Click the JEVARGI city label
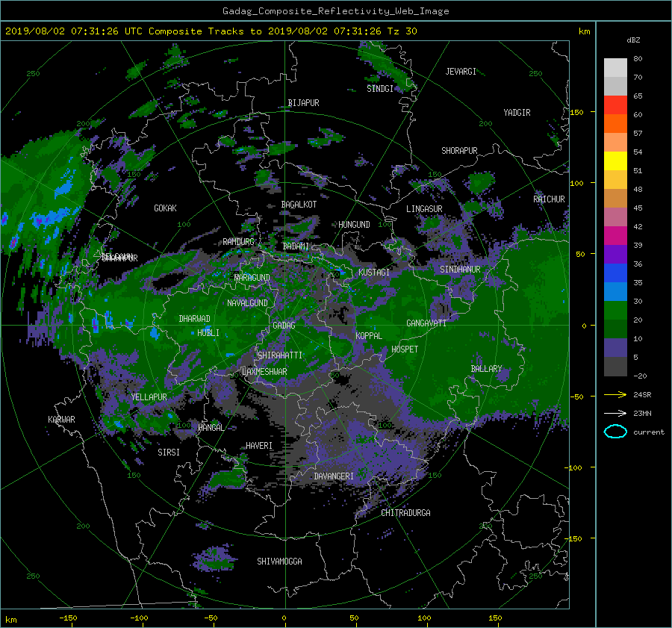Viewport: 672px width, 628px height. click(461, 72)
